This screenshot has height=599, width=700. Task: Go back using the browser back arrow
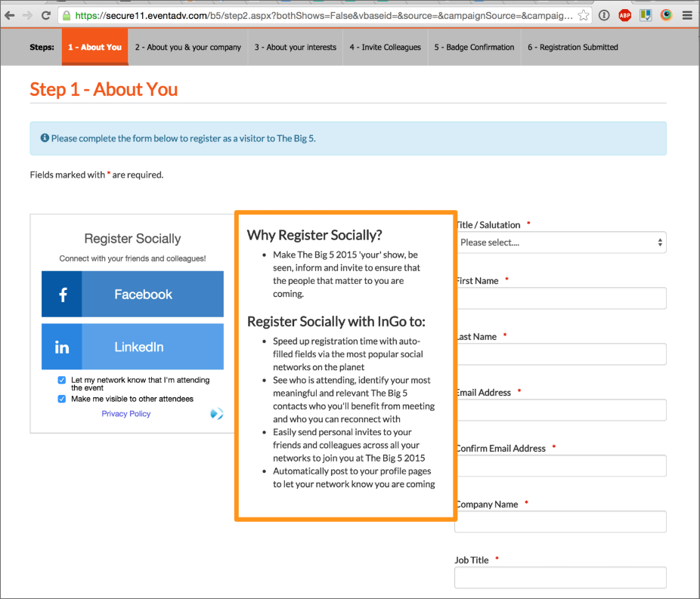10,15
